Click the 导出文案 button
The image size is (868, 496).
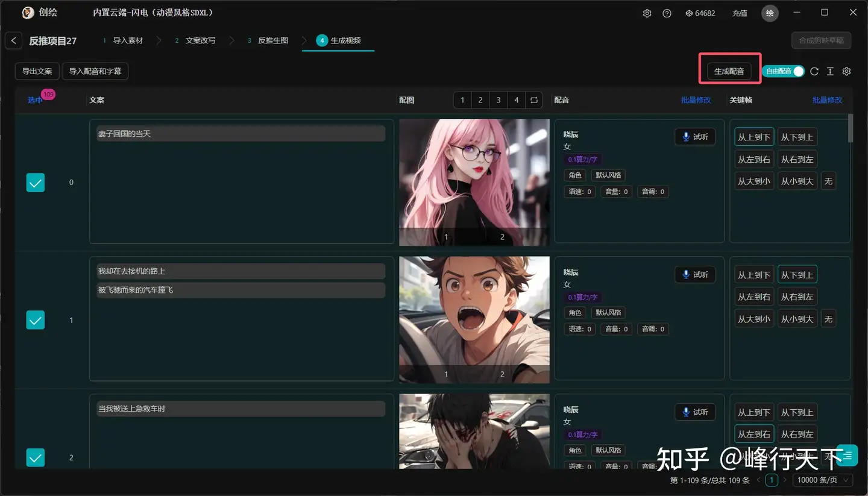(x=37, y=71)
